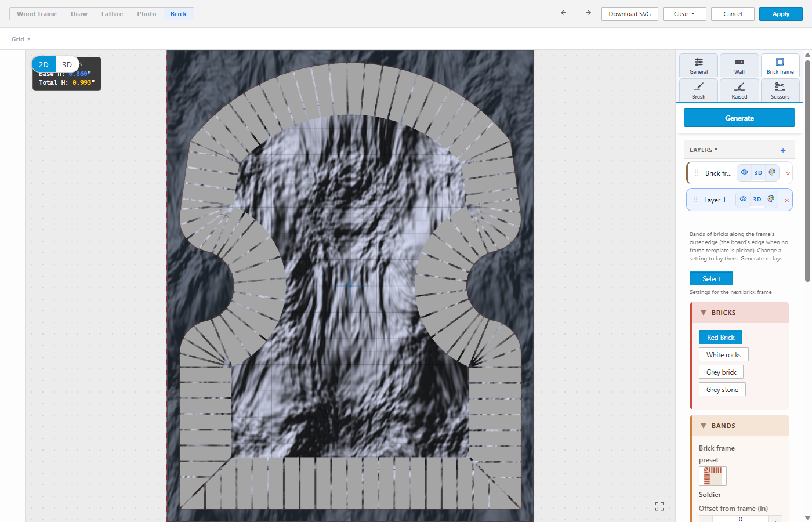Click the Select button

pyautogui.click(x=711, y=278)
